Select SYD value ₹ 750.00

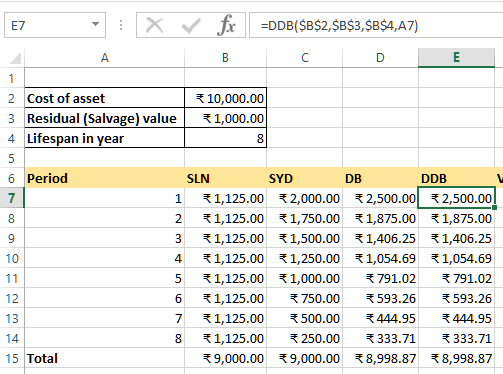(305, 298)
